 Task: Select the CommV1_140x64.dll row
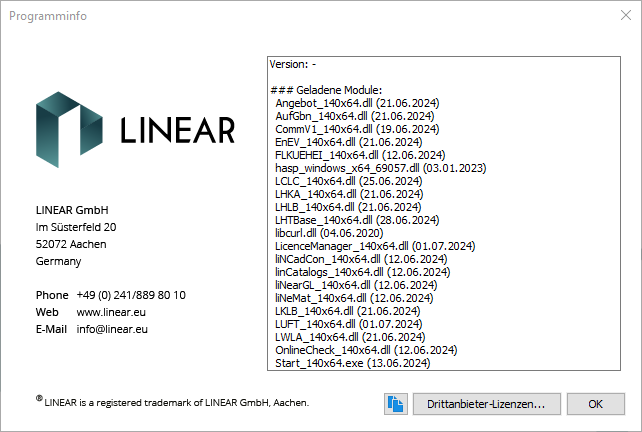point(357,129)
